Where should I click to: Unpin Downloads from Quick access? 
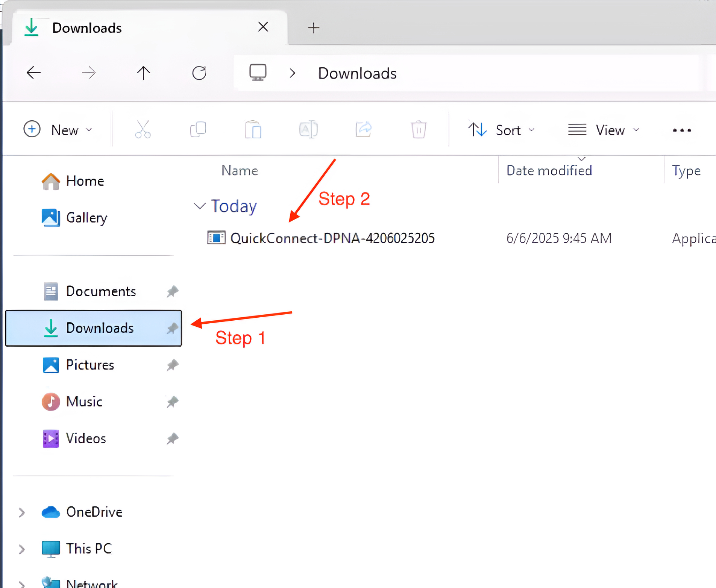pyautogui.click(x=173, y=328)
